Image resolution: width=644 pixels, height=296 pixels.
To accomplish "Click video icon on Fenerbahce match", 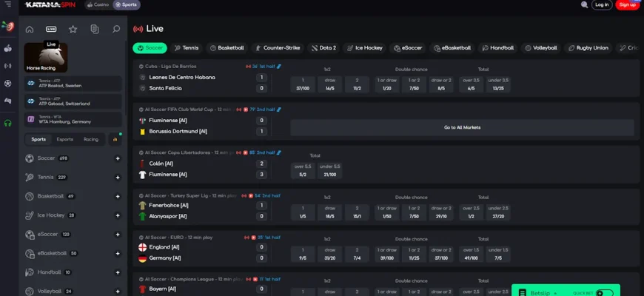I will (x=250, y=196).
